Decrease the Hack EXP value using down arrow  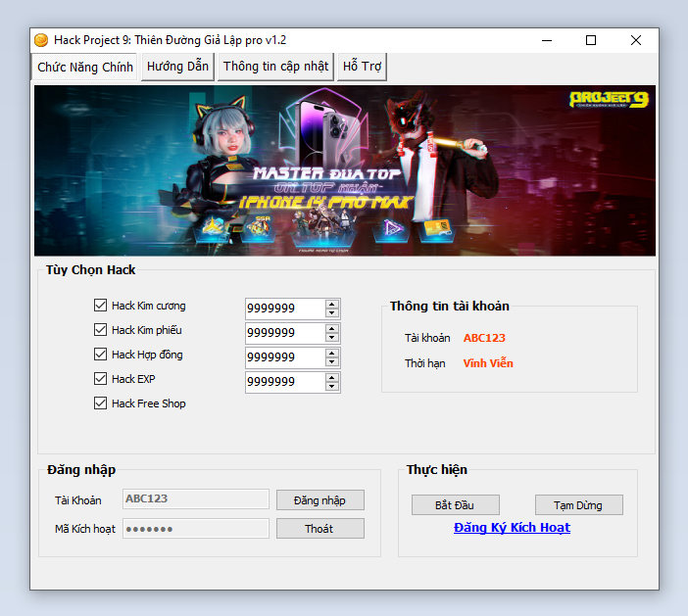pos(332,387)
